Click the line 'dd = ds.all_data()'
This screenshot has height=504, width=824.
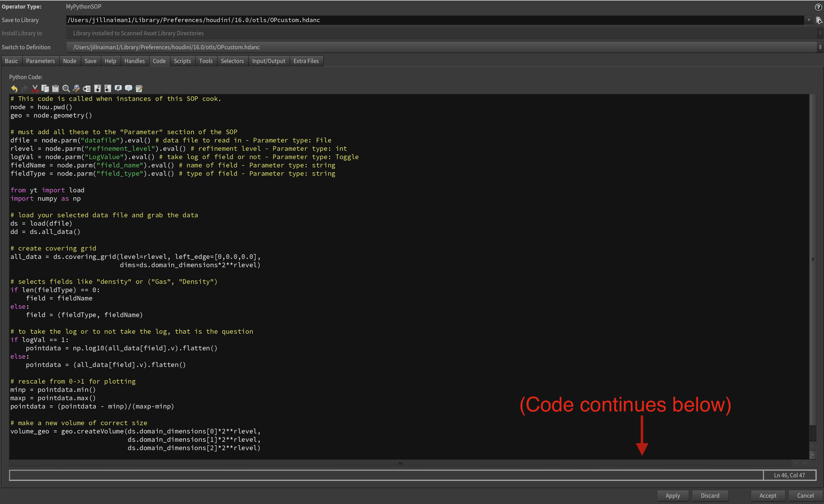(45, 232)
